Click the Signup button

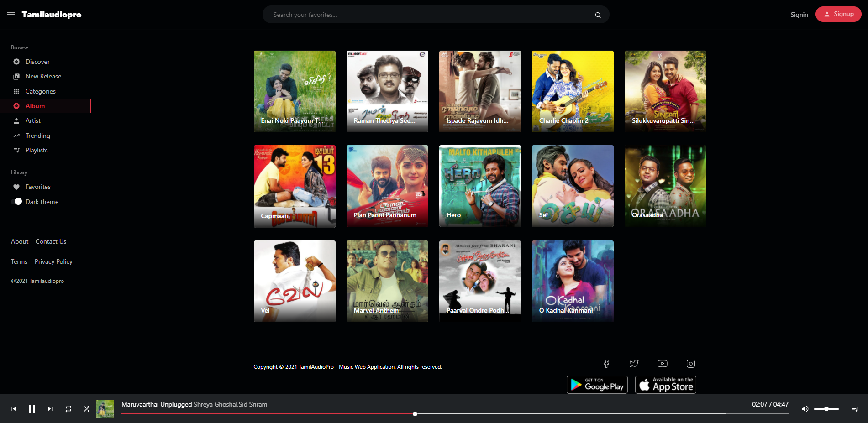(838, 14)
